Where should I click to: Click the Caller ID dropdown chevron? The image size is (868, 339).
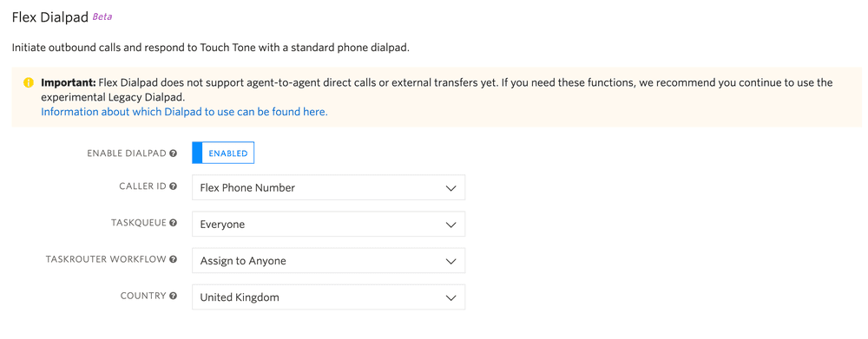[x=450, y=188]
